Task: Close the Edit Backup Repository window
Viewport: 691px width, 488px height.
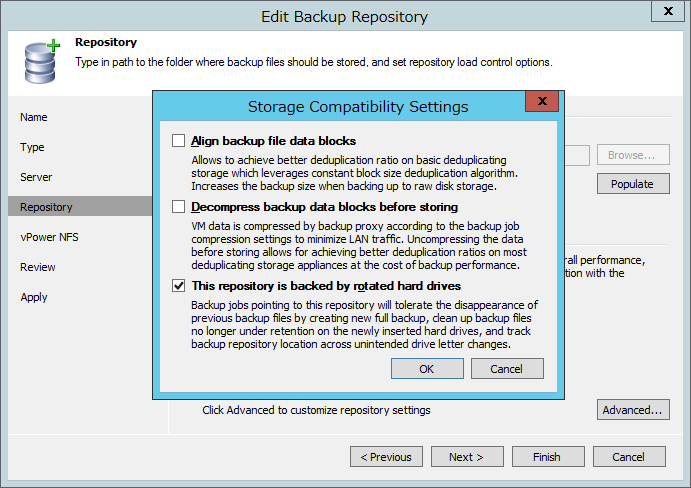Action: pyautogui.click(x=668, y=11)
